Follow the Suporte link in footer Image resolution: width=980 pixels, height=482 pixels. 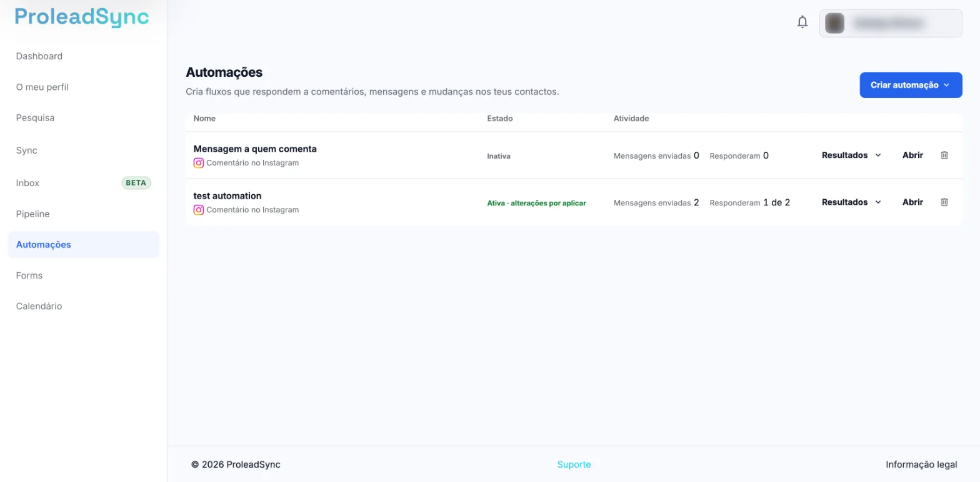coord(574,465)
